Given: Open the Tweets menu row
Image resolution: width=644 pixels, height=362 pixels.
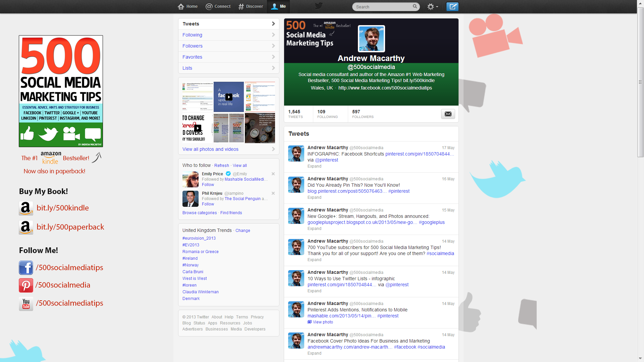Looking at the screenshot, I should tap(229, 24).
